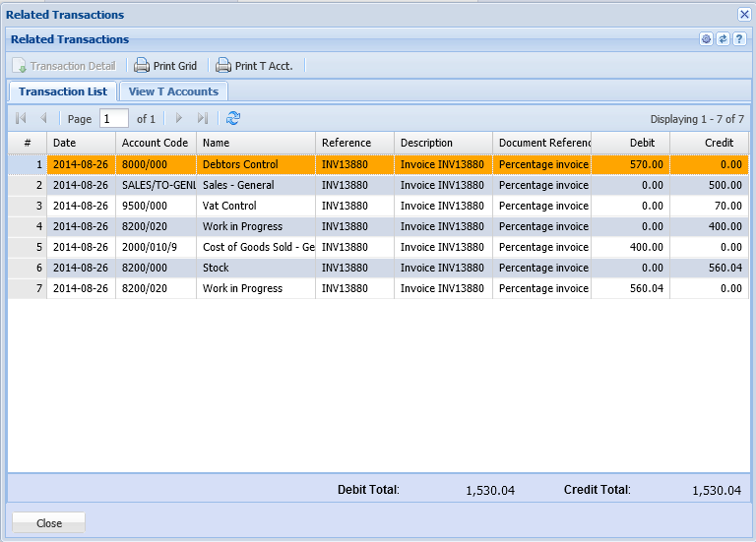Screen dimensions: 756x542
Task: Click the Print T Acct. toolbar button
Action: click(x=260, y=66)
